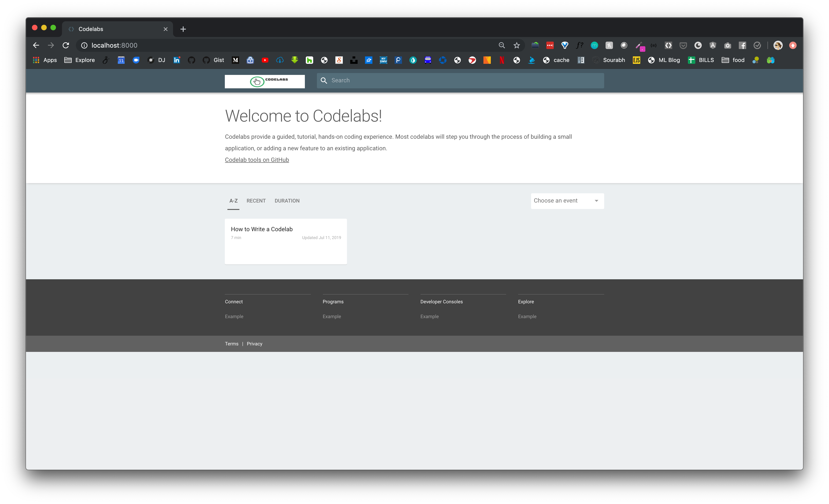829x504 pixels.
Task: Open the Netflix bookmark icon
Action: 502,60
